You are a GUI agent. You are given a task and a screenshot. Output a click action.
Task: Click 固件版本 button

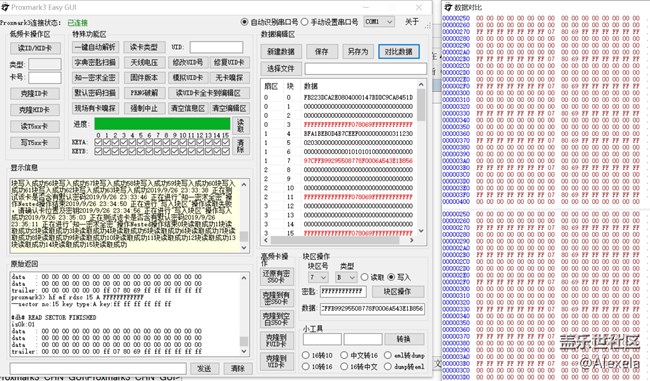click(x=144, y=78)
